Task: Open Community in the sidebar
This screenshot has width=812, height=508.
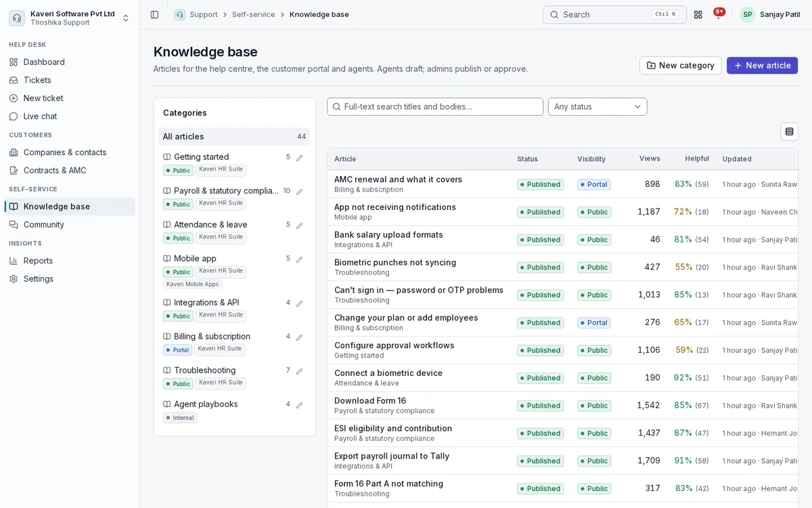Action: pos(70,225)
